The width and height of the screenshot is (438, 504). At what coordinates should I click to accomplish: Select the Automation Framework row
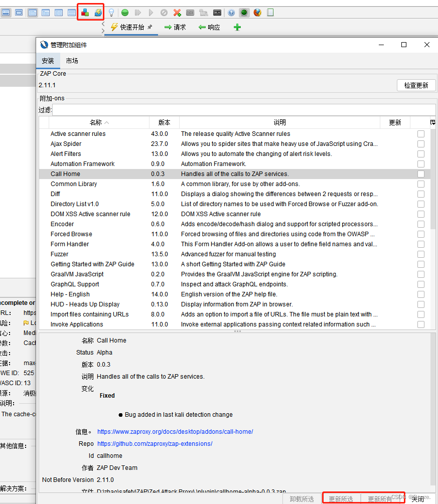click(235, 164)
